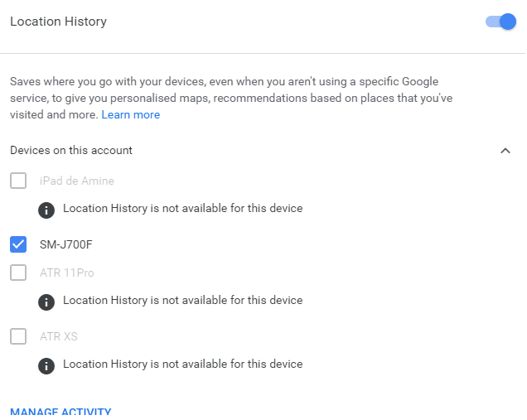Collapse the devices list with the chevron
Image resolution: width=527 pixels, height=420 pixels.
pos(505,151)
